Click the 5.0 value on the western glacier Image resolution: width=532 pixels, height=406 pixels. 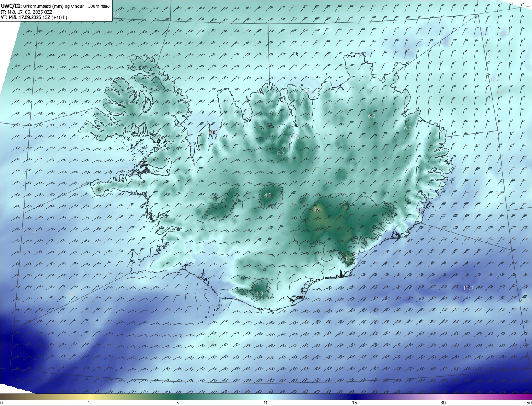tap(216, 198)
